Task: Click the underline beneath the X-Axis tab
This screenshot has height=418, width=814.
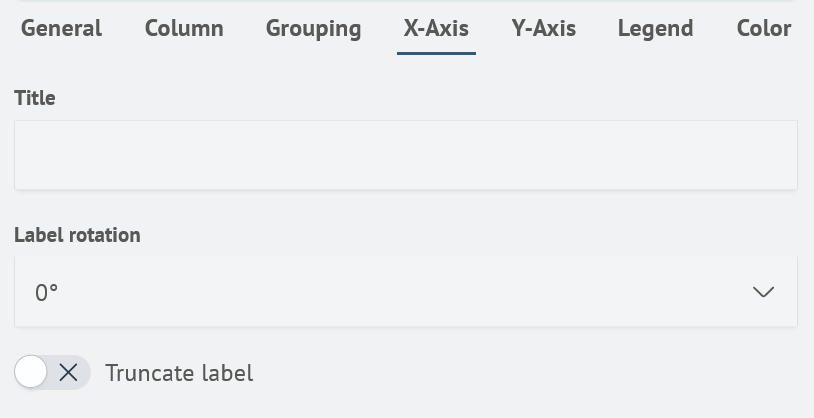Action: [436, 53]
